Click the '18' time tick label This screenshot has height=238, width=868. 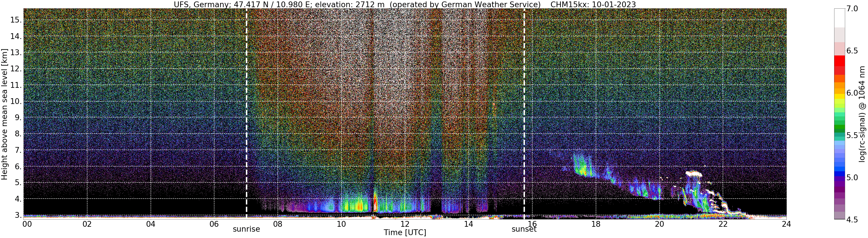(596, 224)
